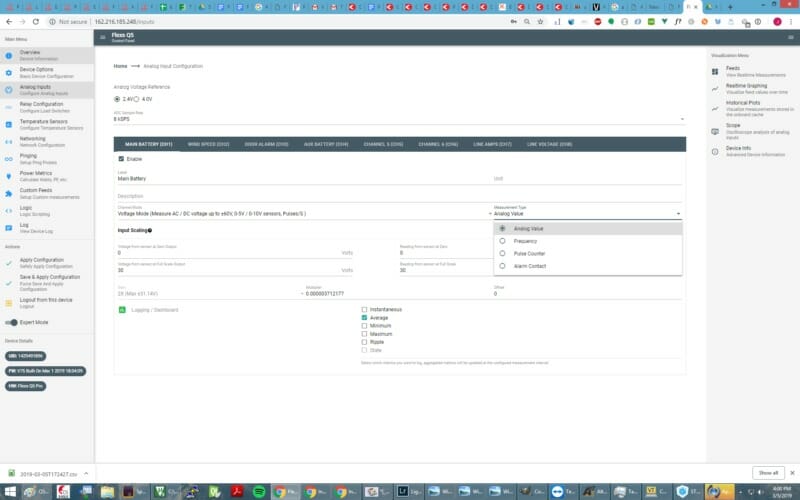800x500 pixels.
Task: Open the Feeds visualization icon
Action: [x=714, y=70]
